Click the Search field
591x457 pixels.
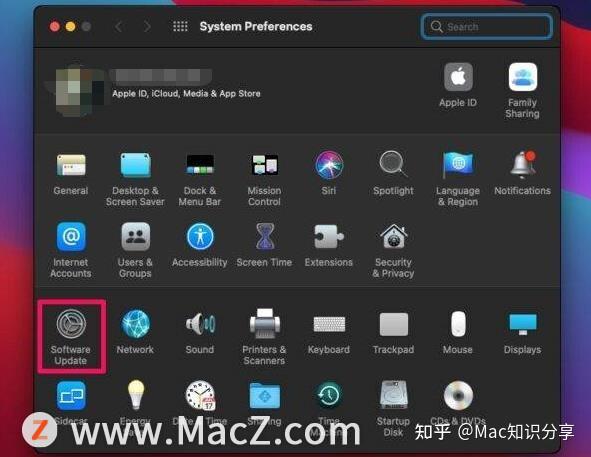[x=487, y=27]
